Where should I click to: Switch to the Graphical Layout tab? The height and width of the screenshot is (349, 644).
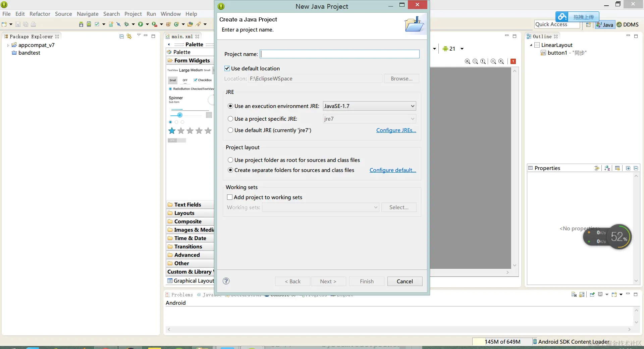191,281
